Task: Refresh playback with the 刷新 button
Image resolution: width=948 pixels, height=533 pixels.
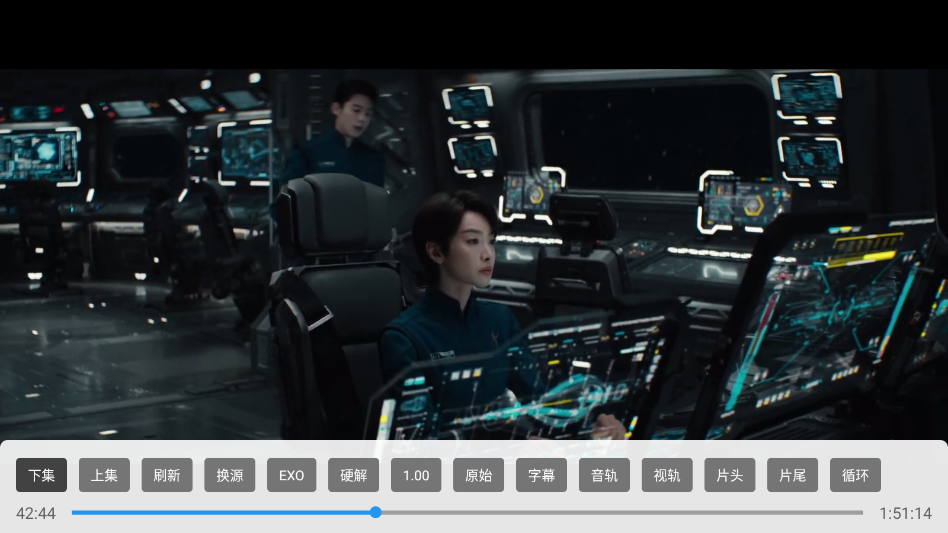Action: tap(167, 475)
